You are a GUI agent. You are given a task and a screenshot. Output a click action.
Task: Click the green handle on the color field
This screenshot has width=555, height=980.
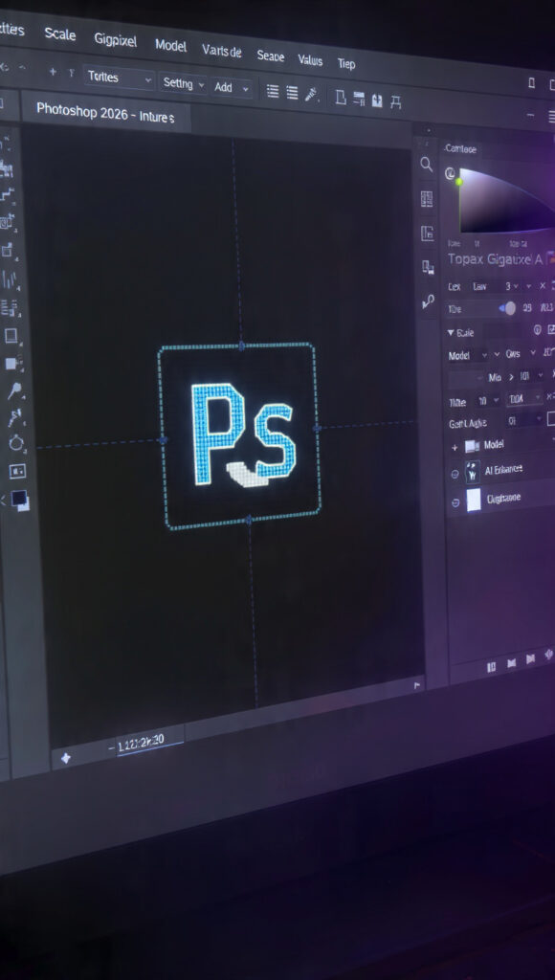tap(459, 181)
